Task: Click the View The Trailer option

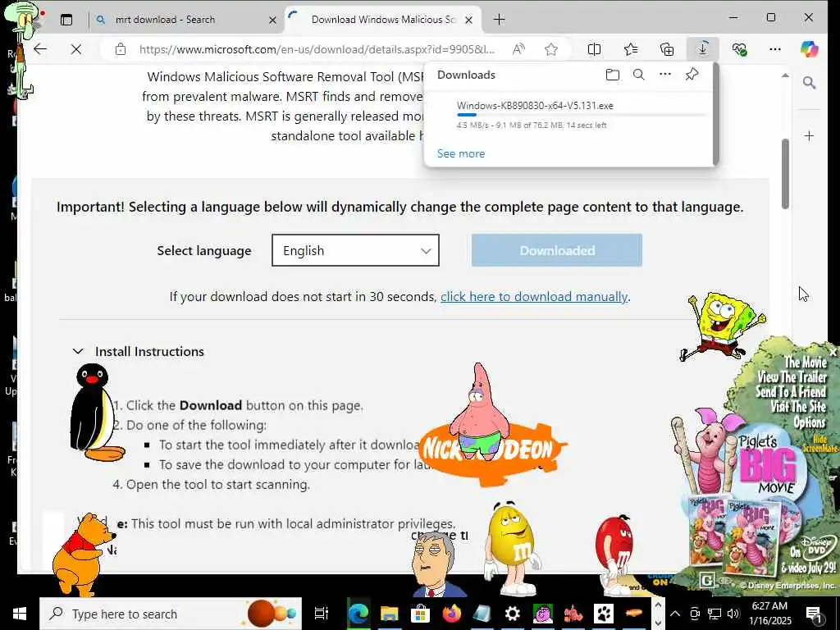Action: (792, 377)
